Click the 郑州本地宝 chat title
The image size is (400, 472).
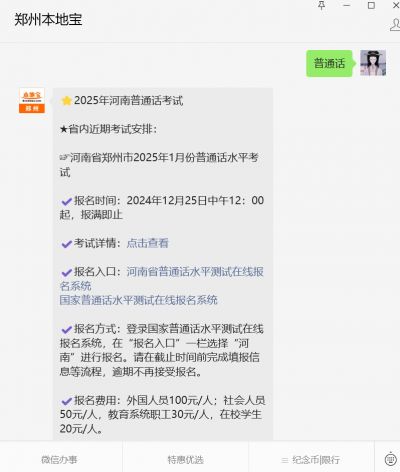pos(48,20)
